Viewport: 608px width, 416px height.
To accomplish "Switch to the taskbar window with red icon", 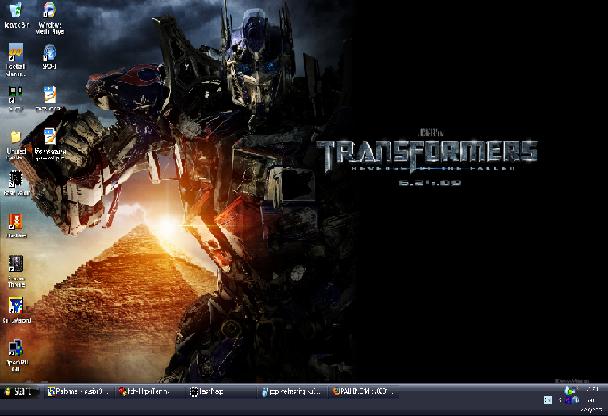I will (149, 392).
